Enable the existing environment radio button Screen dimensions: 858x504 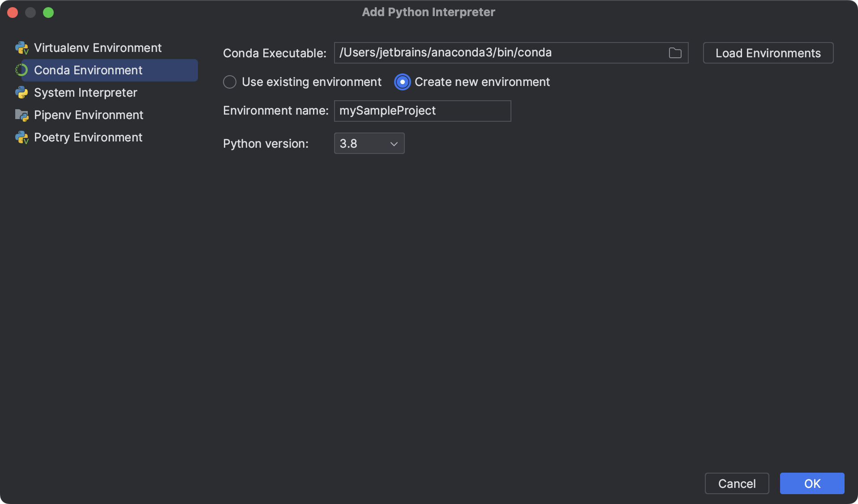(229, 82)
